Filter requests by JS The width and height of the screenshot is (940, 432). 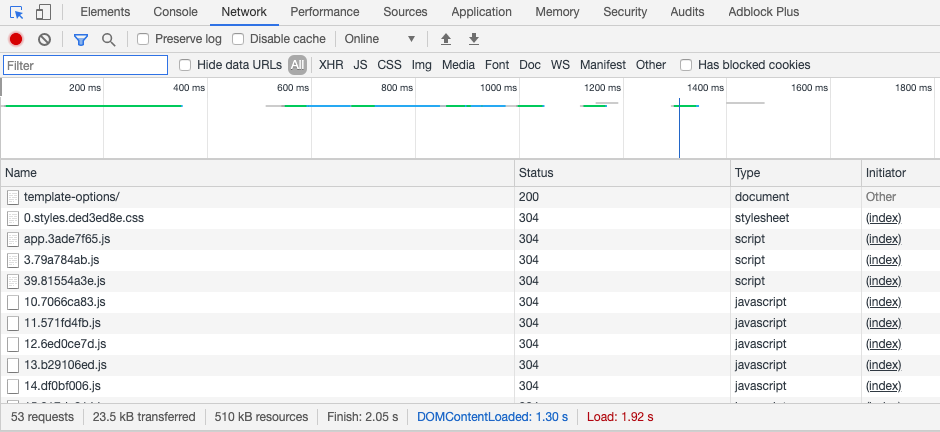(360, 65)
